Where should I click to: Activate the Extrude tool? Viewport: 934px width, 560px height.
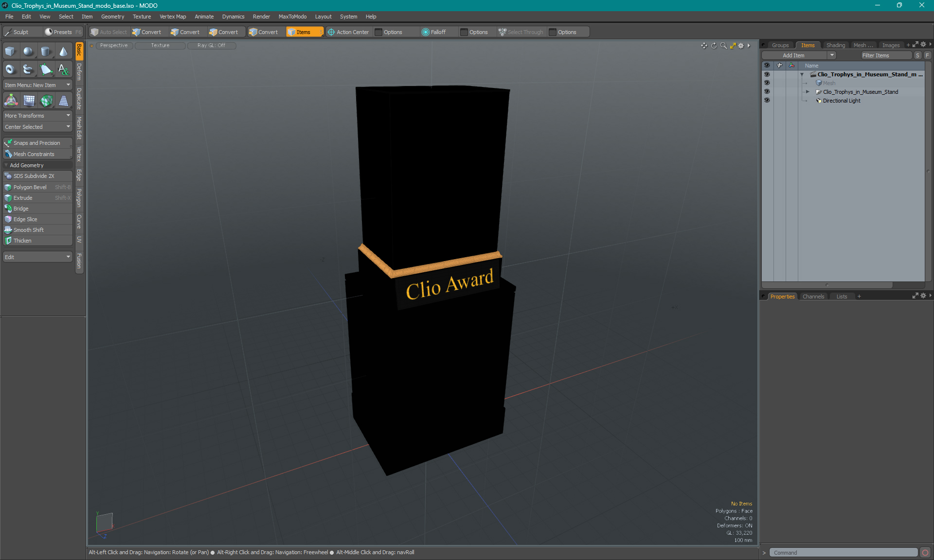click(x=38, y=198)
